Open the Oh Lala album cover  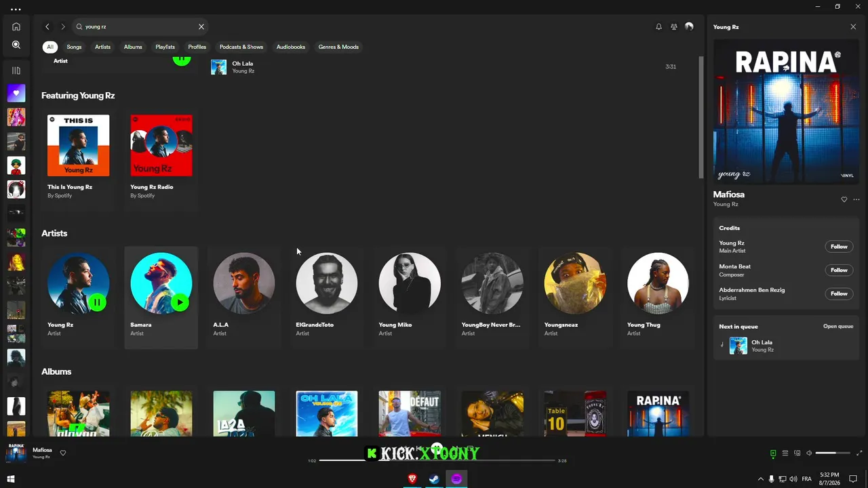(x=327, y=413)
